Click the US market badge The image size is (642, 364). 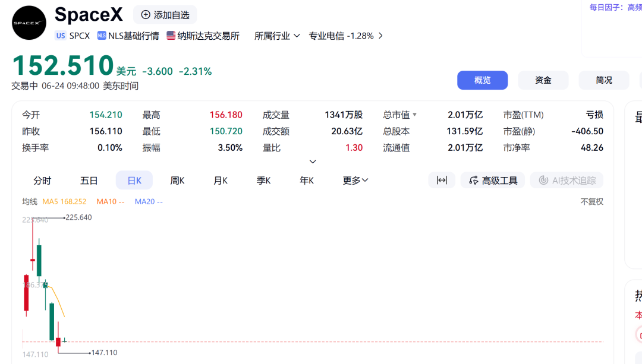coord(61,36)
